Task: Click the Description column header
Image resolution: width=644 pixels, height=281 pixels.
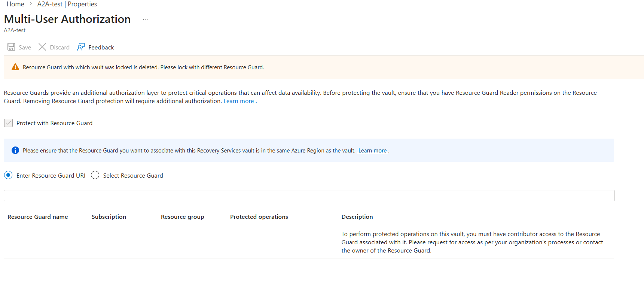Action: (357, 217)
